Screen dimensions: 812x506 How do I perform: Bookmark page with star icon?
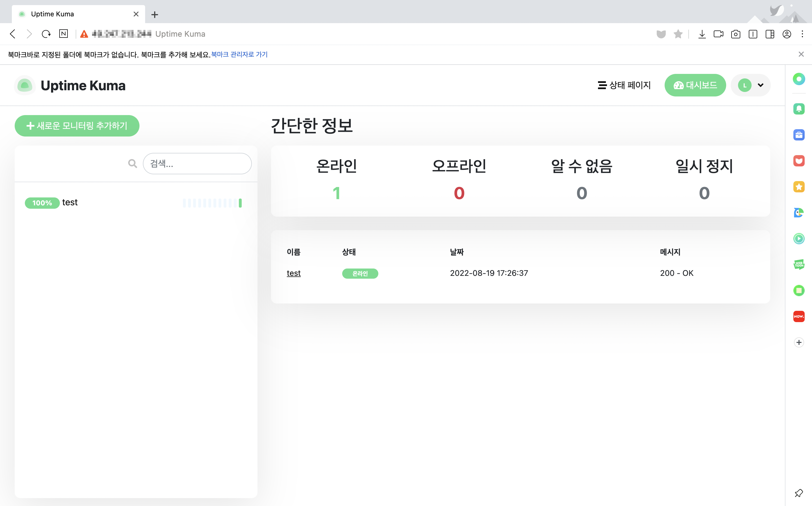coord(678,34)
